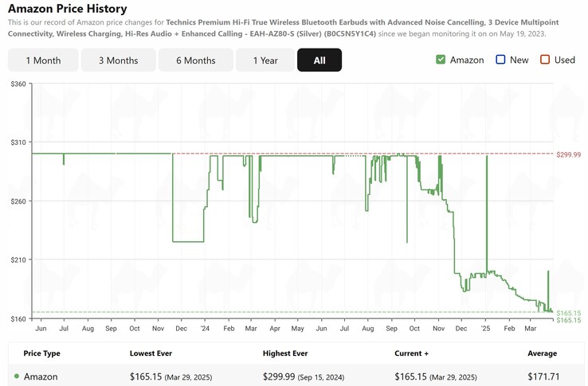The image size is (588, 386).
Task: Click the green Amazon legend dot in table
Action: pyautogui.click(x=17, y=376)
